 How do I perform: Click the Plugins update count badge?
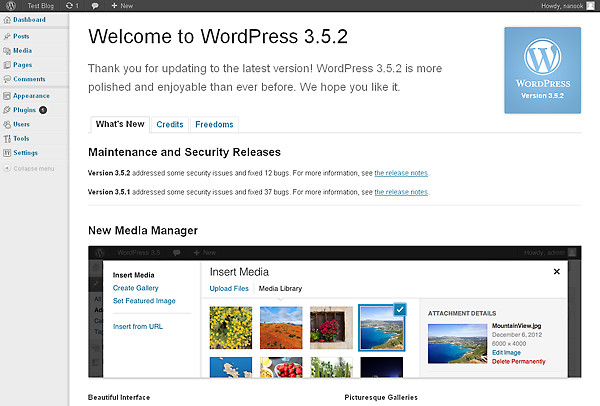pos(43,110)
